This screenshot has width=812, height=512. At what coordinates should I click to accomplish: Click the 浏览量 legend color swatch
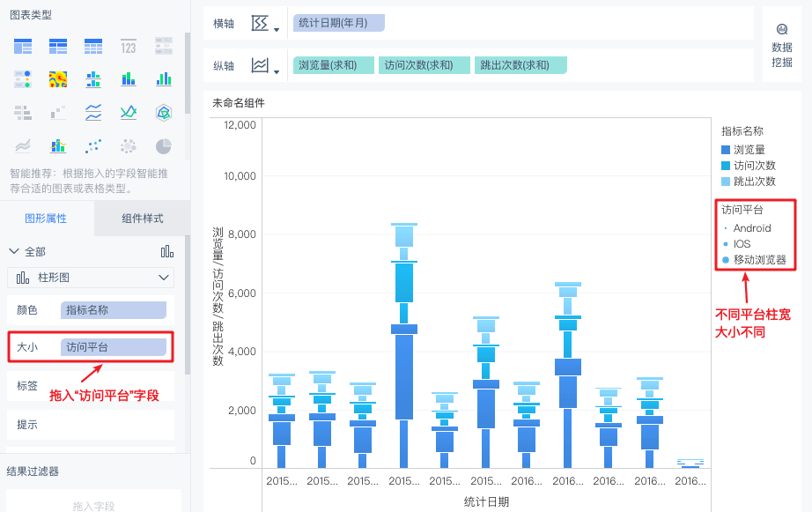tap(726, 150)
